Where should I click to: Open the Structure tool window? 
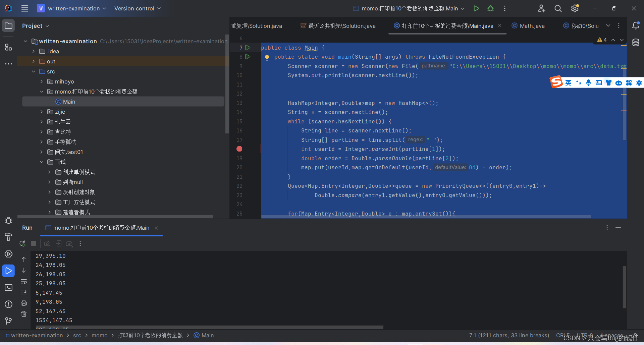9,47
